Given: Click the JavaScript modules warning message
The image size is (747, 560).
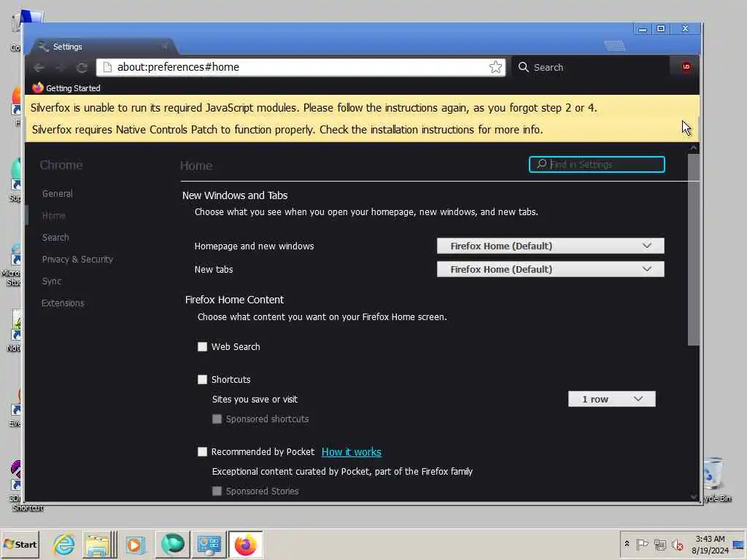Looking at the screenshot, I should pyautogui.click(x=314, y=108).
